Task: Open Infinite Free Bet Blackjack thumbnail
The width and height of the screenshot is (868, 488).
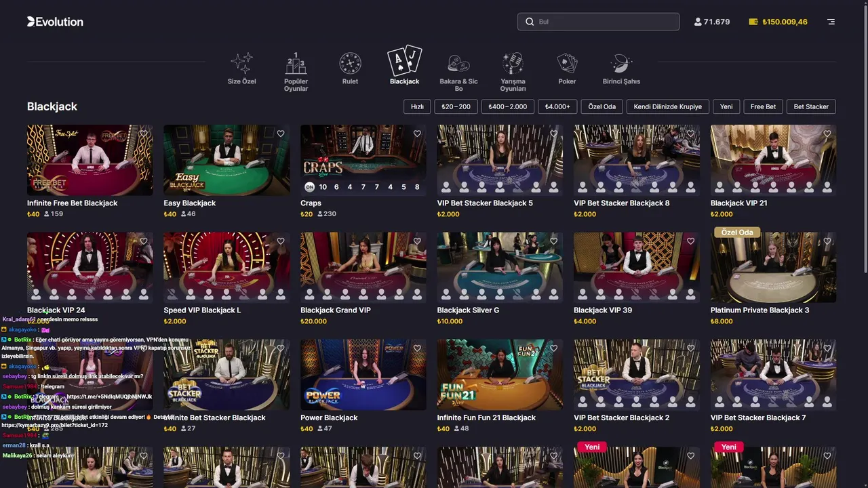Action: tap(90, 160)
